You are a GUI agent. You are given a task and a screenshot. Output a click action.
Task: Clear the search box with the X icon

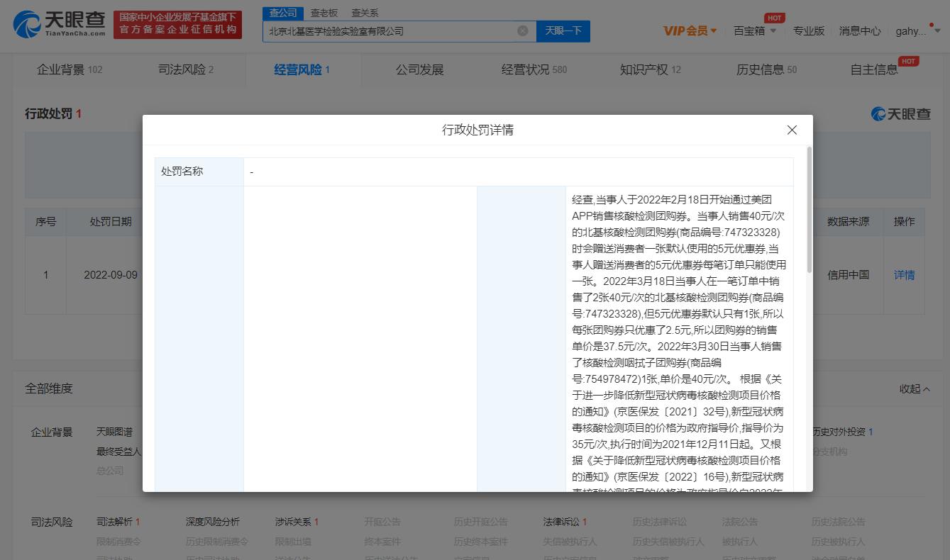(523, 31)
